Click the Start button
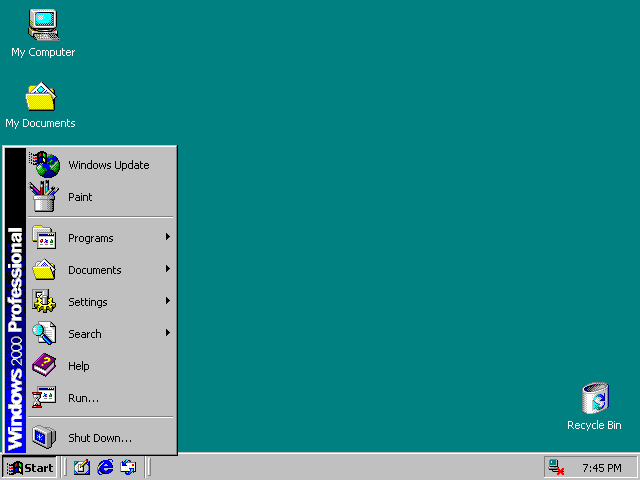 click(x=29, y=467)
